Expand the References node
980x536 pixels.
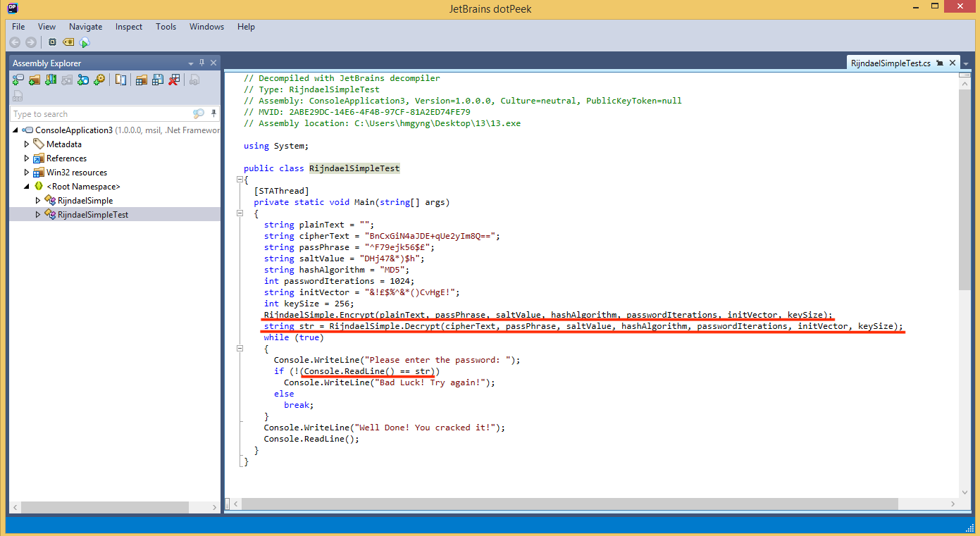(27, 158)
